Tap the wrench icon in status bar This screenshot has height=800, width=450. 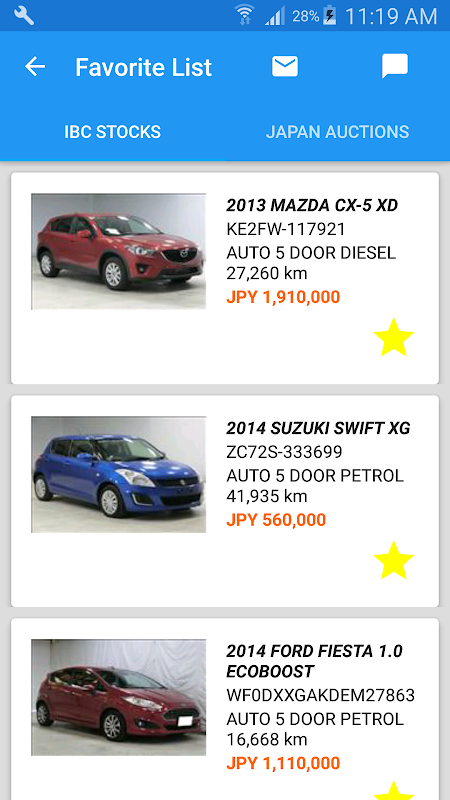click(x=23, y=15)
